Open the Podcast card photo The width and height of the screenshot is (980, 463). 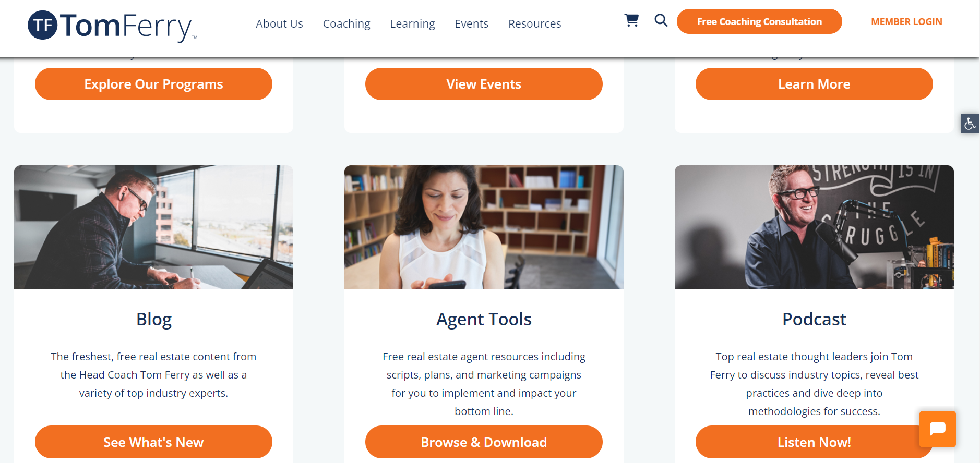[814, 227]
